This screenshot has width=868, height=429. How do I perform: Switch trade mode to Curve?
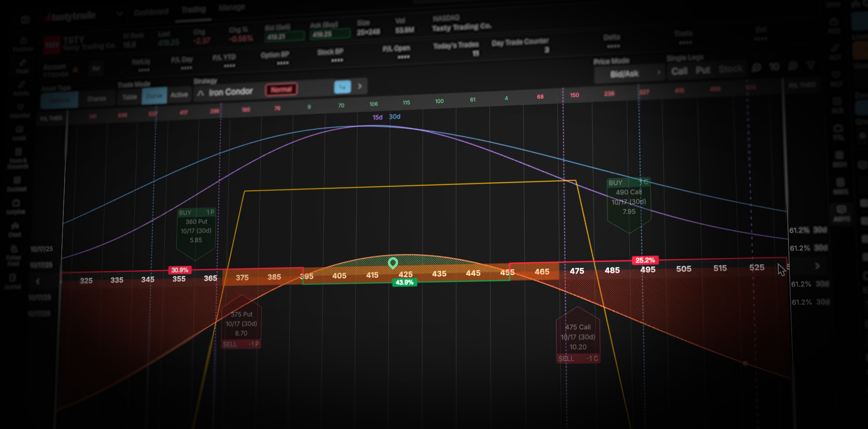pyautogui.click(x=154, y=96)
